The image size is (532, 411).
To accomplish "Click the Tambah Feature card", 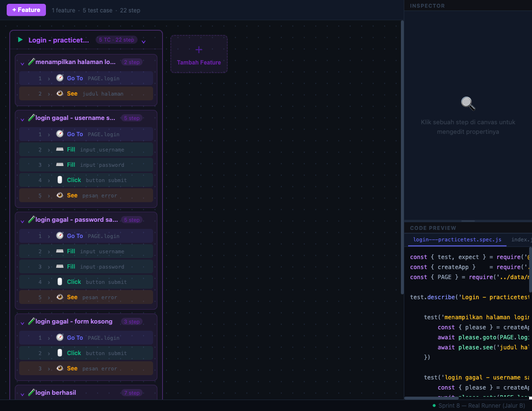I will pyautogui.click(x=199, y=54).
